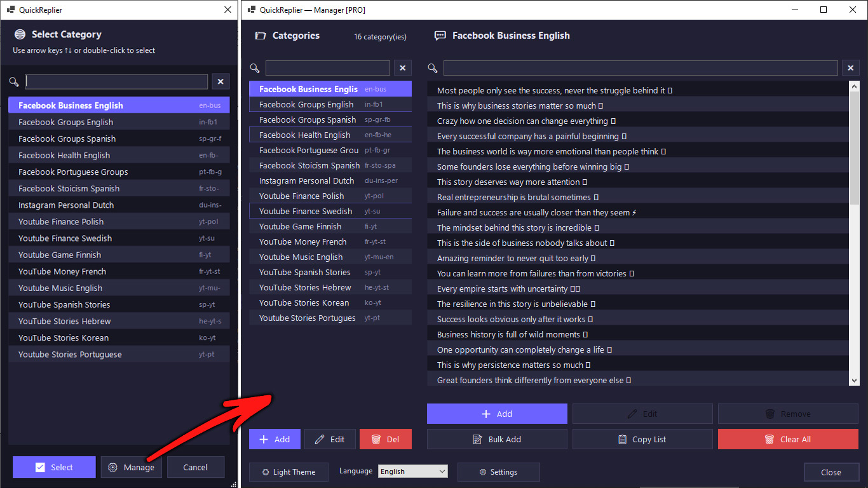Select Facebook Health English in Select Category list
Screen dimensions: 868x488
point(119,155)
